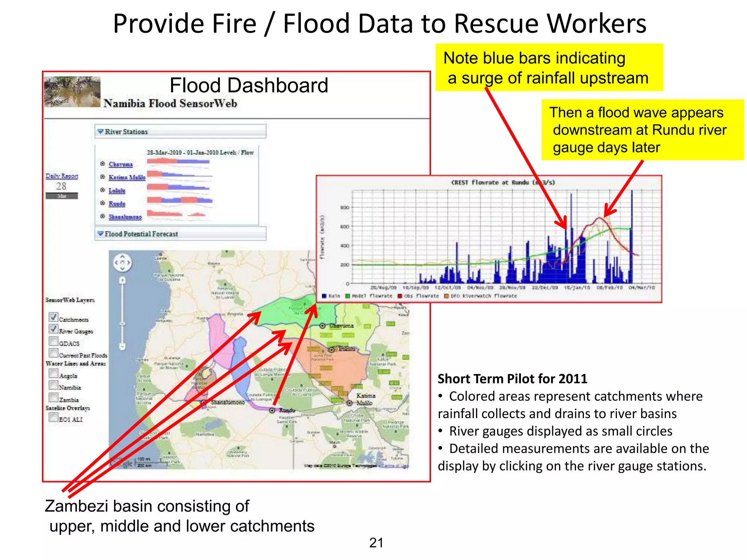The width and height of the screenshot is (747, 560).
Task: Enable the EO1 ALI satellite overlay
Action: [x=54, y=417]
